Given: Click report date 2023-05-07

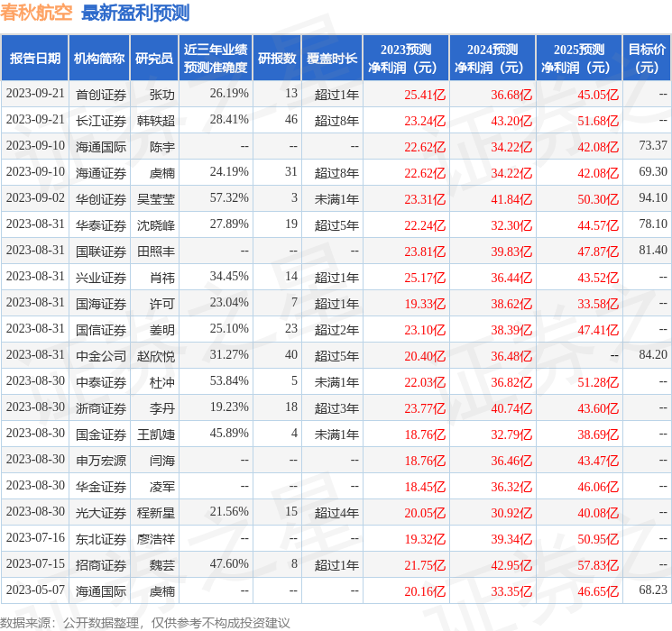Looking at the screenshot, I should pyautogui.click(x=35, y=590).
